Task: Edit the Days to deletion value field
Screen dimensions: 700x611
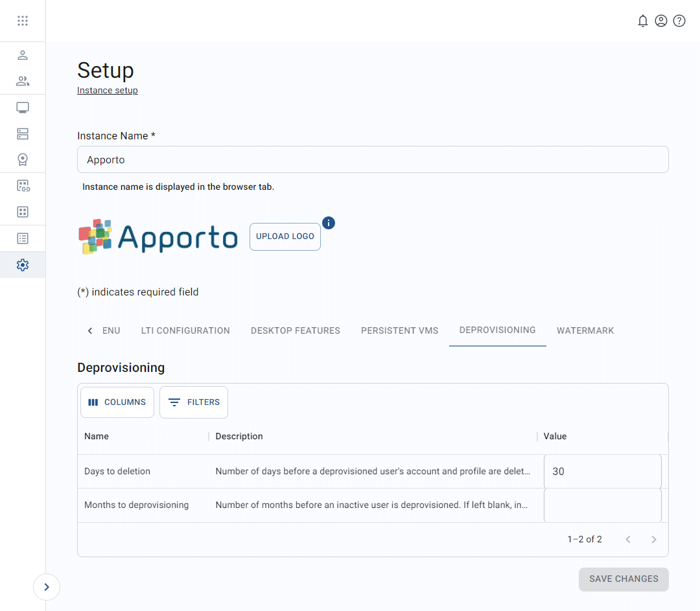Action: [x=601, y=471]
